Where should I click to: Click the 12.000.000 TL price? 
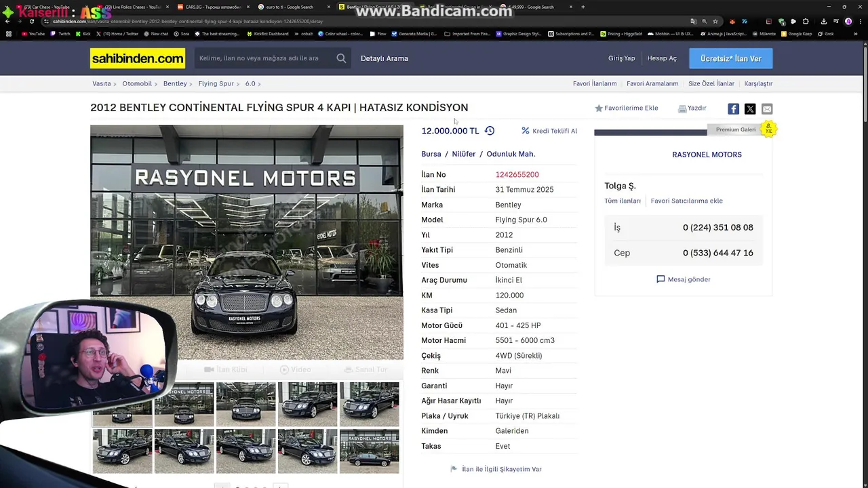coord(450,131)
